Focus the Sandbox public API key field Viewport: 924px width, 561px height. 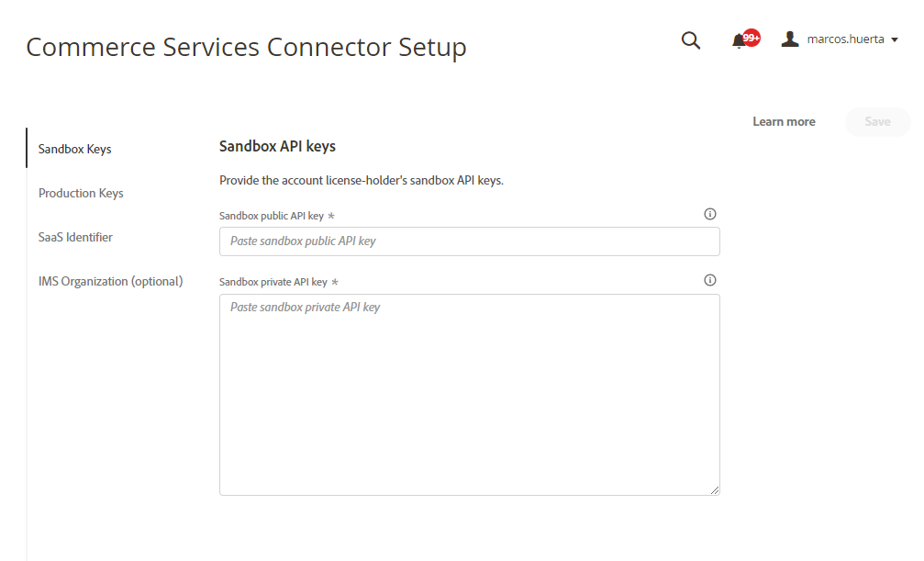[x=470, y=241]
